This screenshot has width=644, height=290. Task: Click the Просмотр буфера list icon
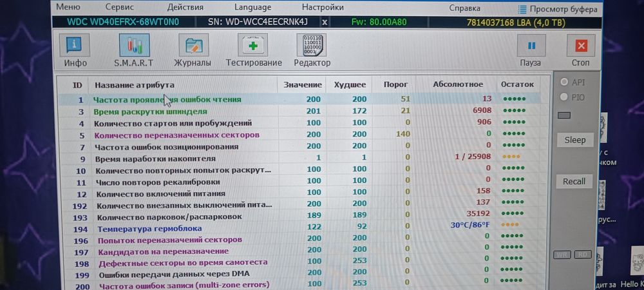click(x=522, y=8)
